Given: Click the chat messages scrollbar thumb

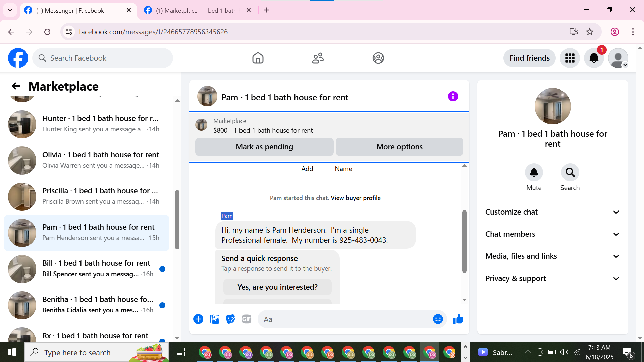Looking at the screenshot, I should pyautogui.click(x=464, y=241).
